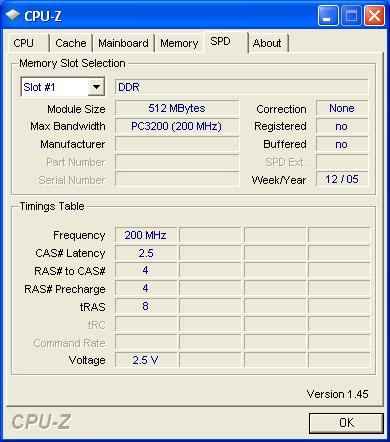Click the PC3200 (200 MHz) bandwidth value
The width and height of the screenshot is (390, 442).
click(x=177, y=126)
